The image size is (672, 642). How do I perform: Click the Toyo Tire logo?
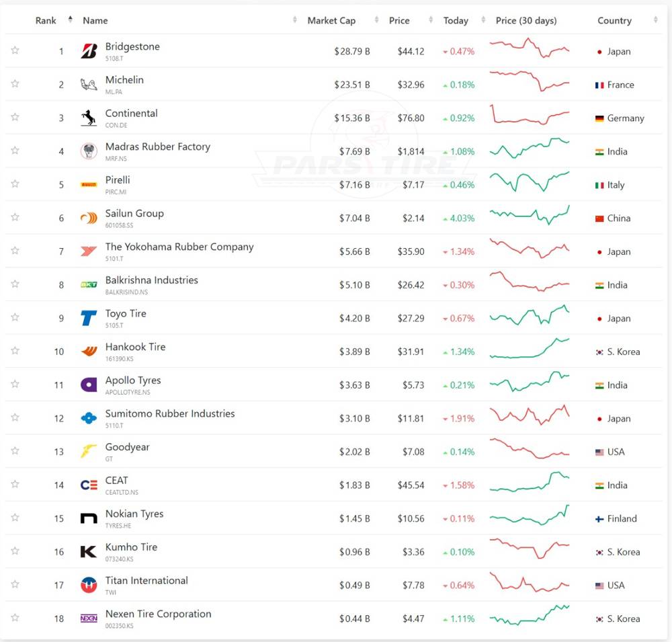89,318
